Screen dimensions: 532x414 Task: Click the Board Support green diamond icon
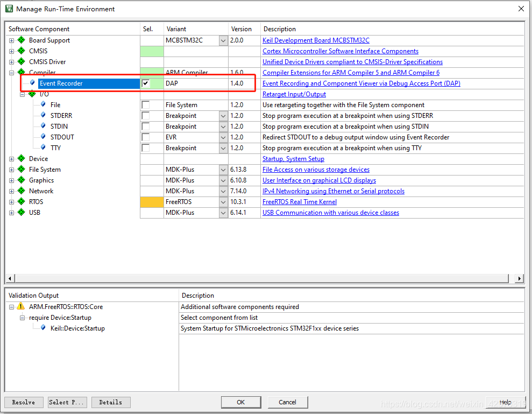[22, 40]
